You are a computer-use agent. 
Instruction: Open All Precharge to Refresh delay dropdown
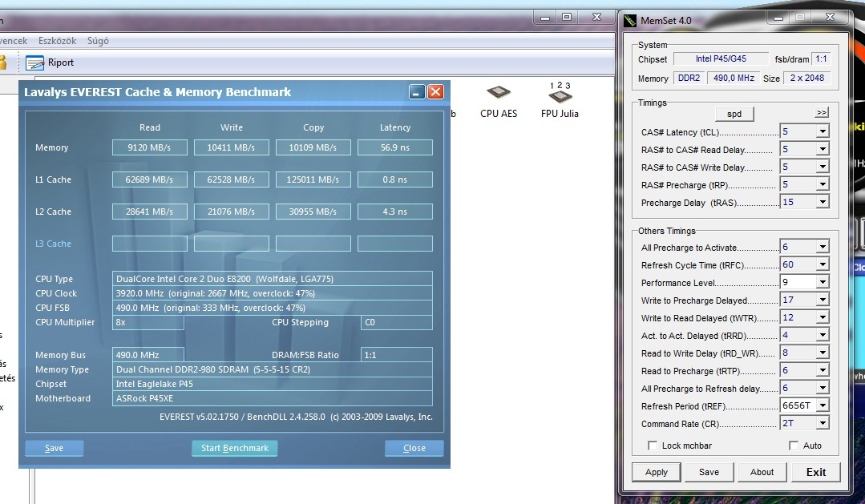point(823,388)
